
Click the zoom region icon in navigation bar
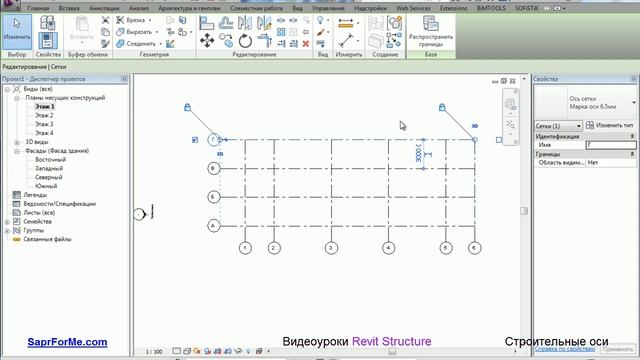(510, 124)
